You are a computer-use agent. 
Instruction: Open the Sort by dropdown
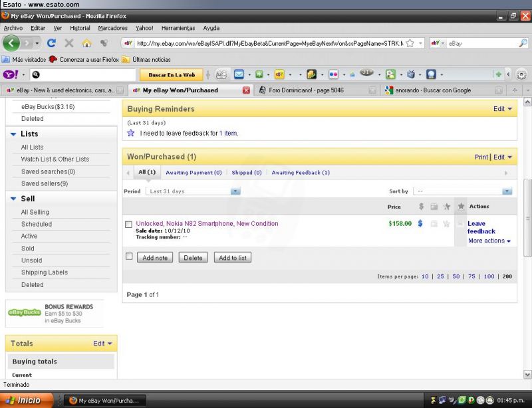[462, 191]
